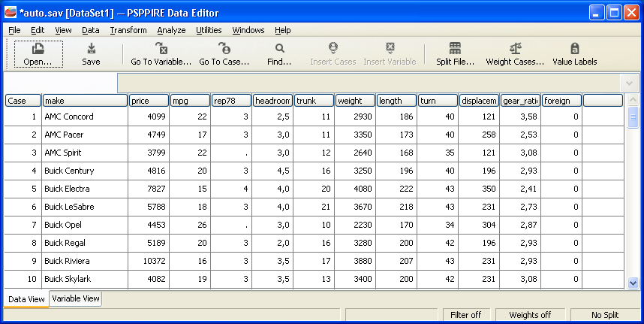This screenshot has width=644, height=324.
Task: Click the Case corner header
Action: tap(23, 101)
